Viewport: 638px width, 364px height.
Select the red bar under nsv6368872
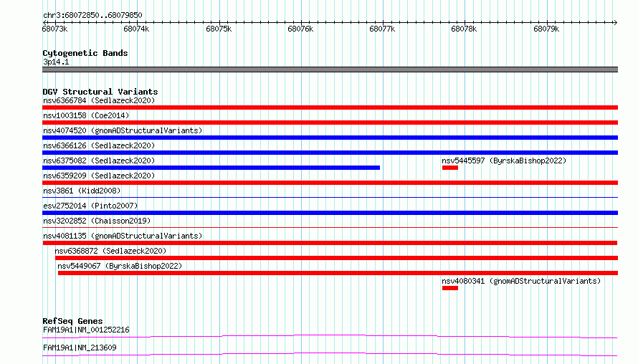(336, 258)
